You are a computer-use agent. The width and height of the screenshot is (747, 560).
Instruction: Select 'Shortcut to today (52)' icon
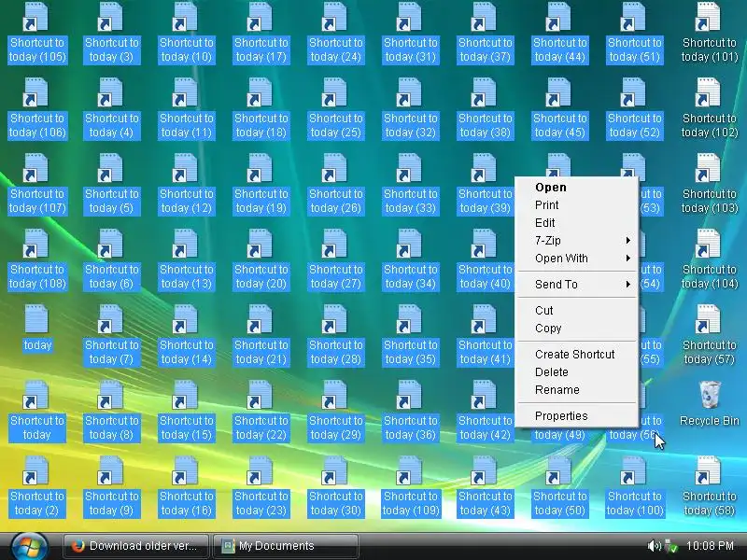point(635,109)
